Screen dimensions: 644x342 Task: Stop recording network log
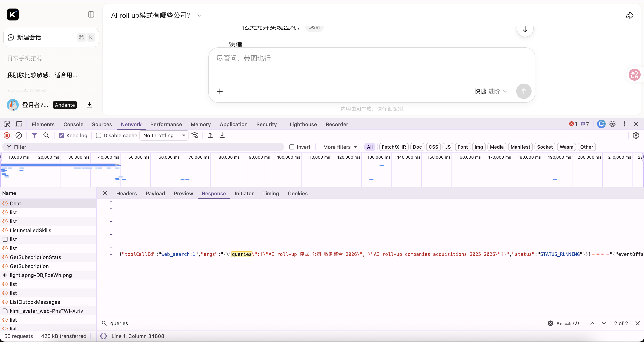pyautogui.click(x=7, y=135)
